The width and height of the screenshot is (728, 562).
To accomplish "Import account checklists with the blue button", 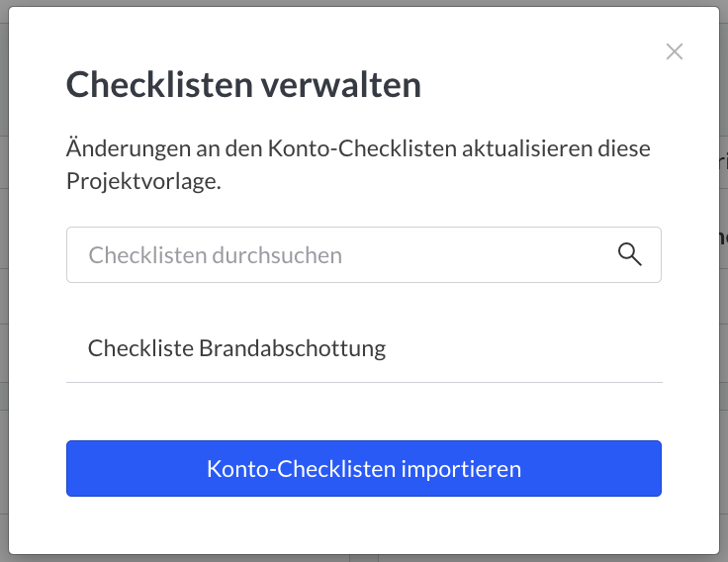I will 364,468.
